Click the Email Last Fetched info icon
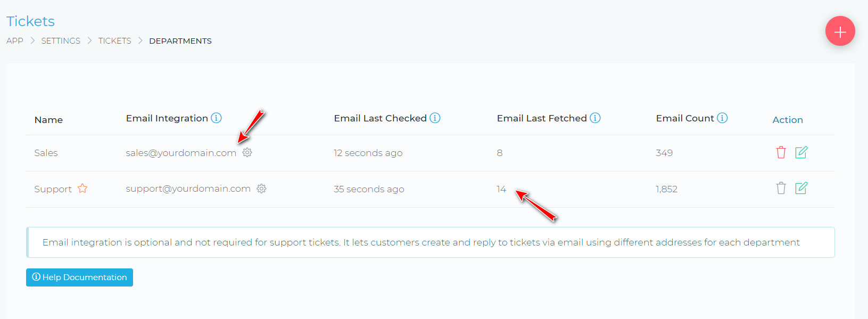 pos(595,118)
